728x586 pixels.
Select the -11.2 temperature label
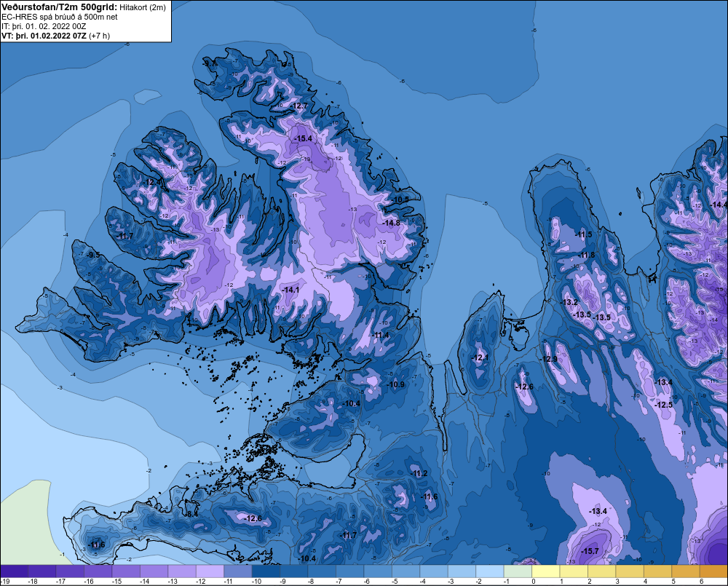point(419,473)
